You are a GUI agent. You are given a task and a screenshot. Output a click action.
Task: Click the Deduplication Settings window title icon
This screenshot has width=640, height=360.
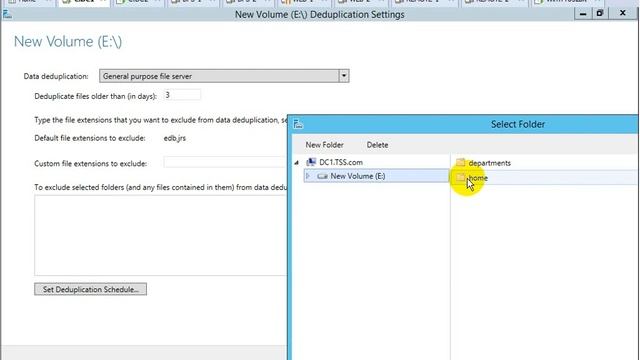(x=7, y=15)
